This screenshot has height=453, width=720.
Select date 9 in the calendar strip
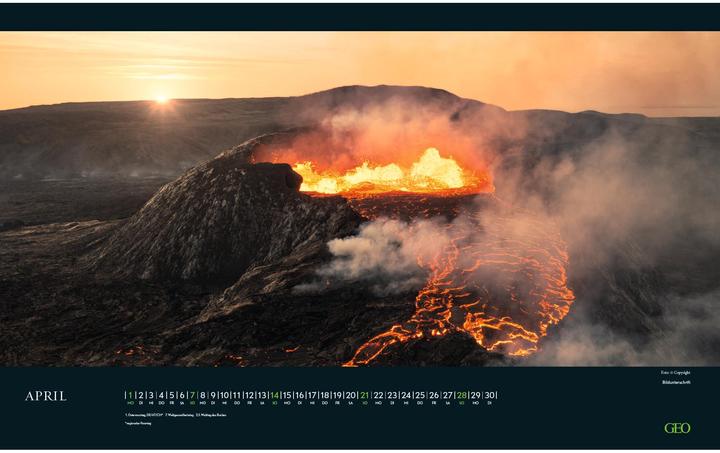tap(213, 395)
